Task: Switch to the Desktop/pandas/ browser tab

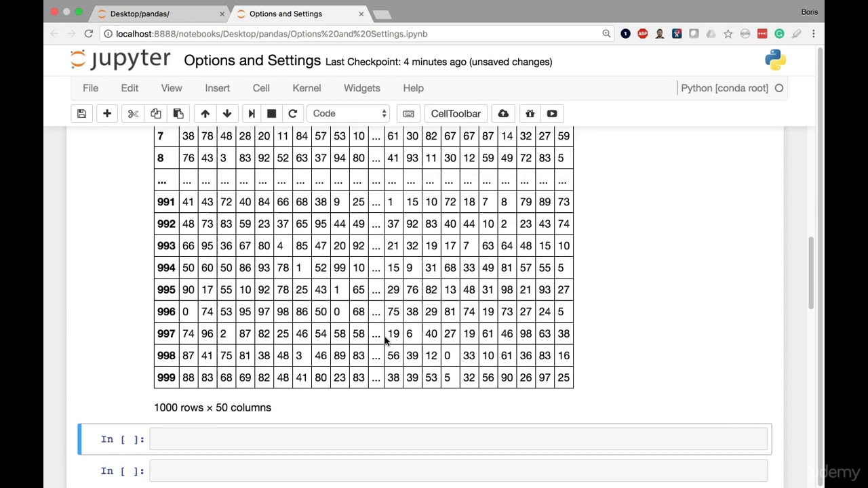Action: [x=159, y=14]
